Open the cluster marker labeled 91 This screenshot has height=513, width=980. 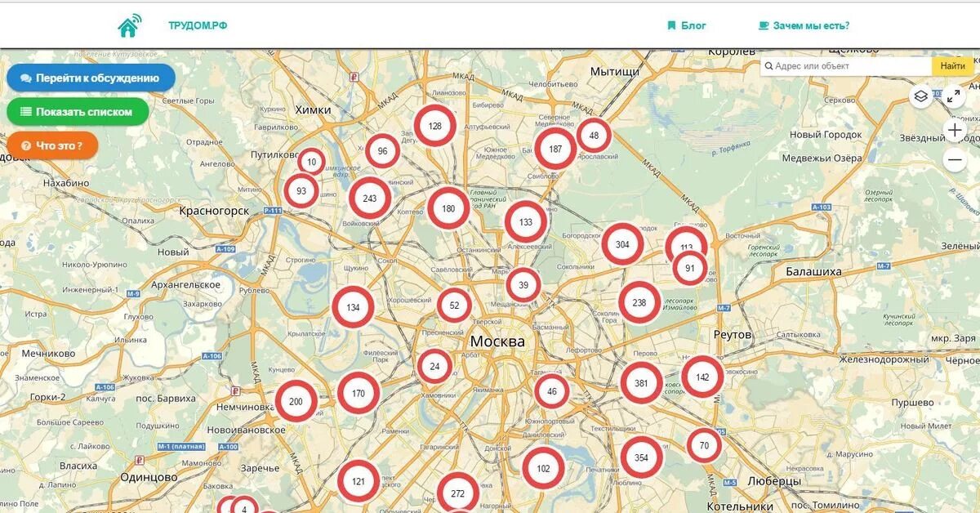pyautogui.click(x=690, y=268)
